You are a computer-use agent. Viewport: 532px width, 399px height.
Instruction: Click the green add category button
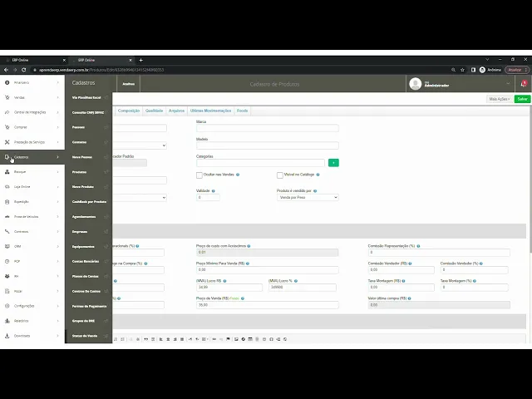(x=333, y=163)
